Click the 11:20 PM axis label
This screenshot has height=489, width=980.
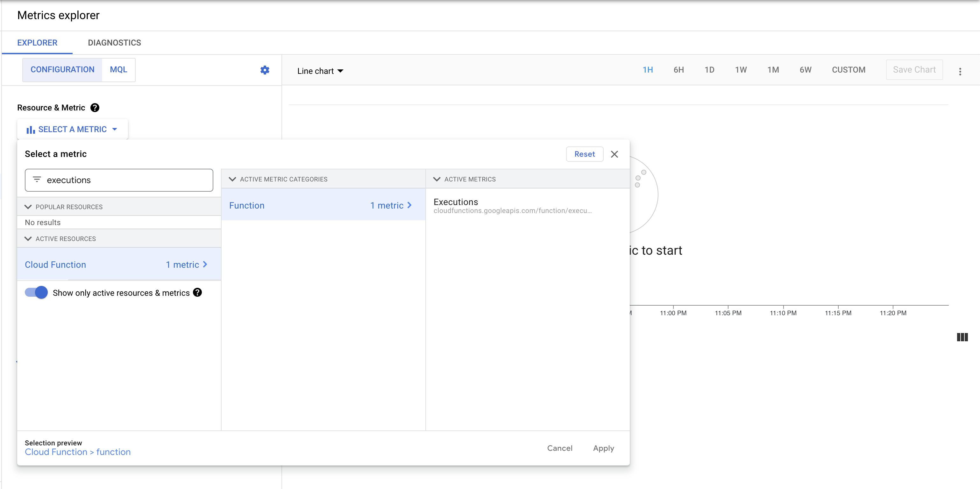point(893,313)
